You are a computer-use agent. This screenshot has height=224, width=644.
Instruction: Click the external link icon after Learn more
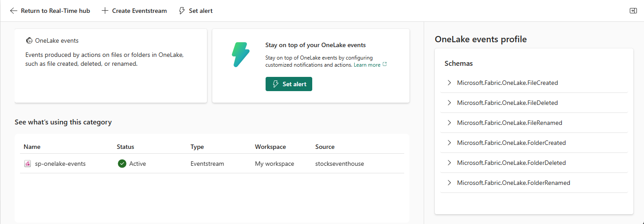point(385,64)
